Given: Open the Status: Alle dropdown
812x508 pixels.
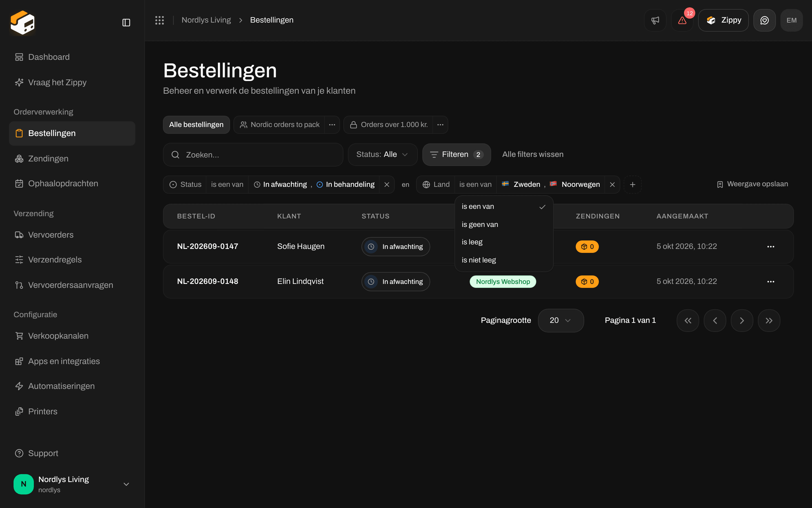Looking at the screenshot, I should coord(383,155).
